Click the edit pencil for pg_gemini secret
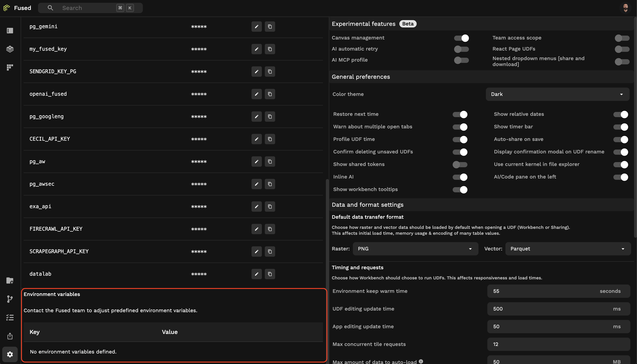Image resolution: width=637 pixels, height=364 pixels. click(256, 27)
